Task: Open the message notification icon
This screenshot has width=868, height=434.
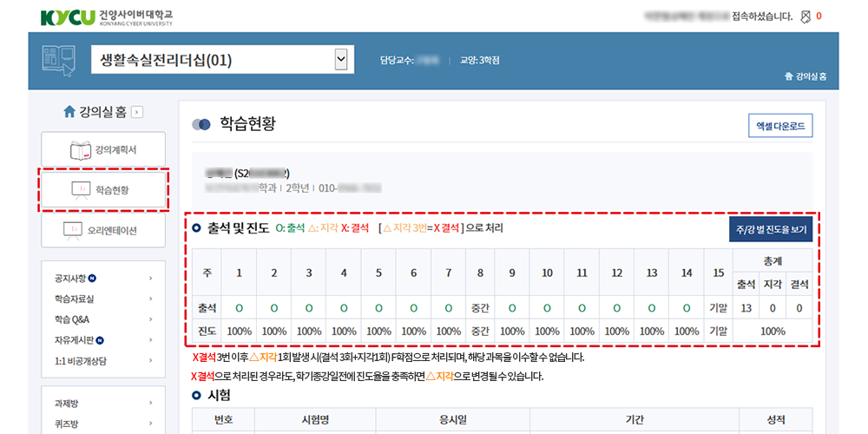Action: click(804, 16)
